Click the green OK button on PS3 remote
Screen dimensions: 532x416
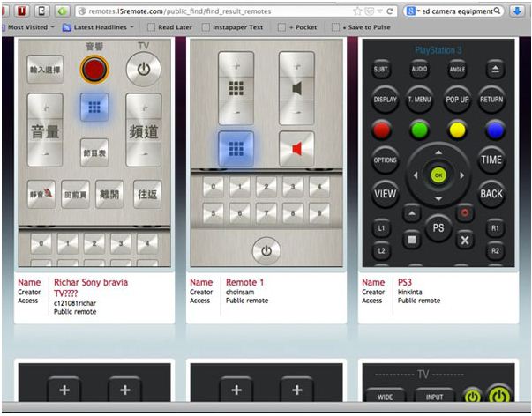(438, 175)
